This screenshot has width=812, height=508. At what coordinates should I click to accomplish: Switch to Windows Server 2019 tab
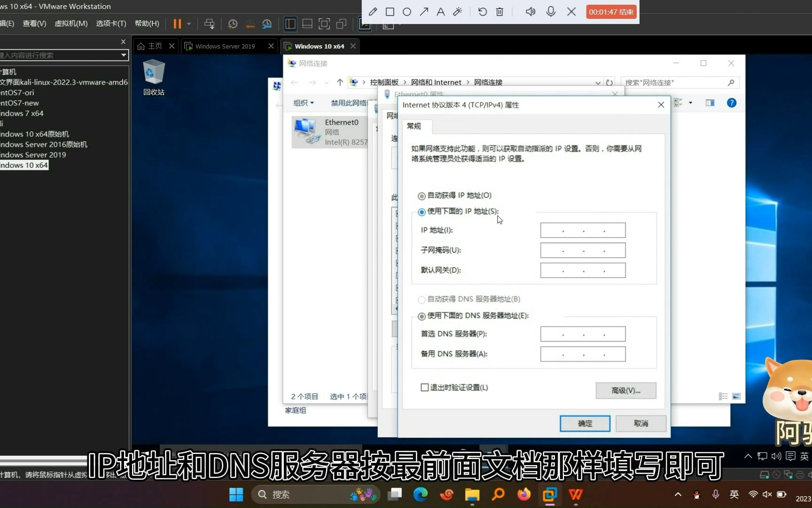(225, 46)
